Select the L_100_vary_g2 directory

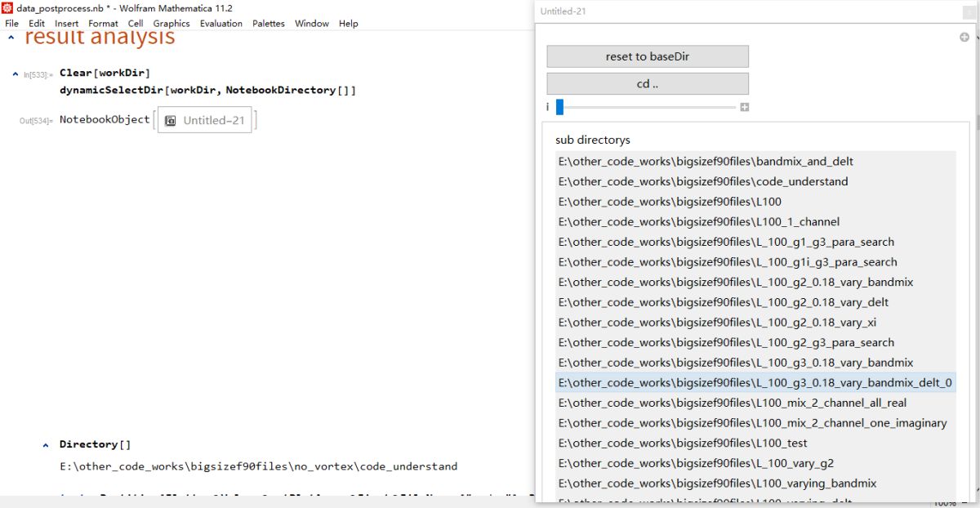click(x=755, y=463)
